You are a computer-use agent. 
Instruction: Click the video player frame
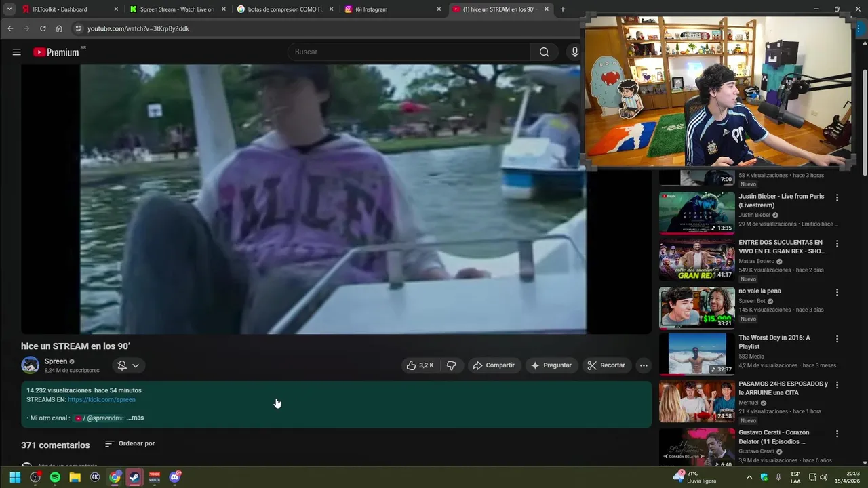[x=336, y=199]
